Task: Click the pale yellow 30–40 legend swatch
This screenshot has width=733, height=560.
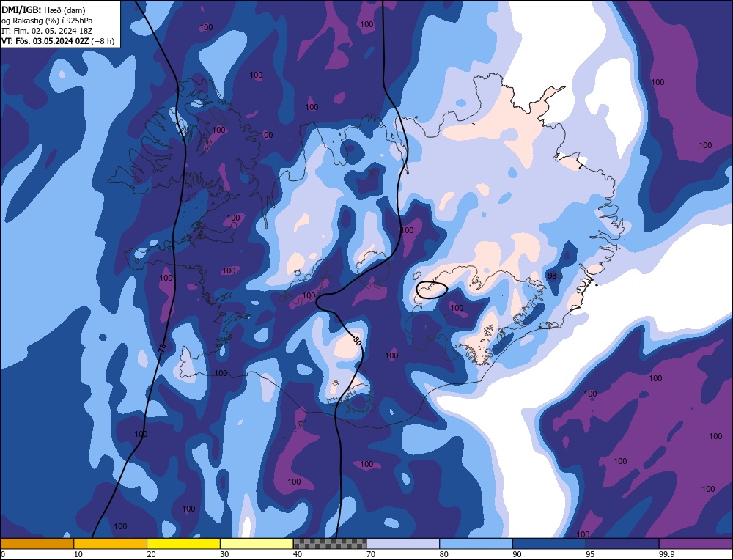Action: 257,544
